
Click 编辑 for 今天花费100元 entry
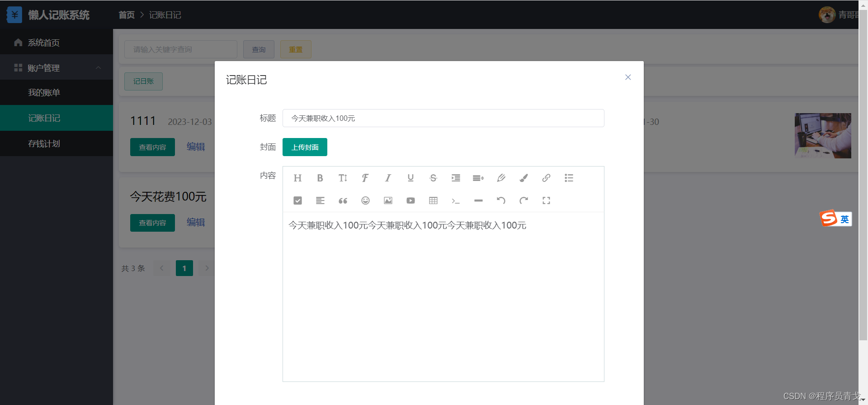[x=196, y=222]
